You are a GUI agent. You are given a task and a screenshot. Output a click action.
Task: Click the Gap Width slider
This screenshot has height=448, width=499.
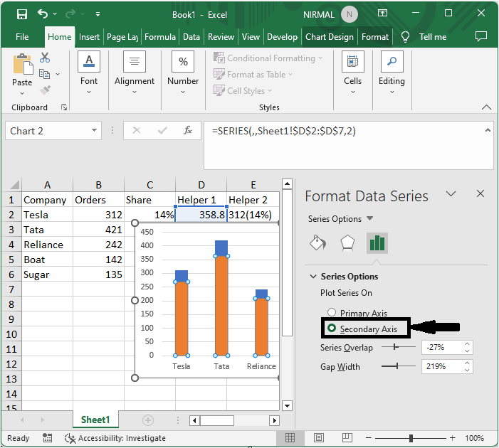[x=399, y=366]
